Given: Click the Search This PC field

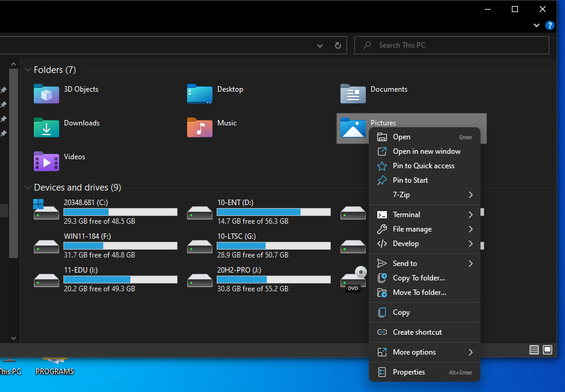Looking at the screenshot, I should (x=452, y=45).
